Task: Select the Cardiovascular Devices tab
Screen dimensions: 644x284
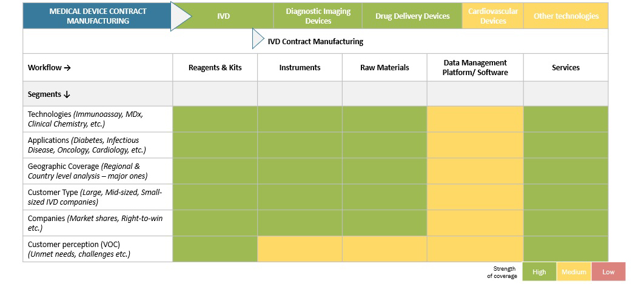Action: [x=493, y=16]
